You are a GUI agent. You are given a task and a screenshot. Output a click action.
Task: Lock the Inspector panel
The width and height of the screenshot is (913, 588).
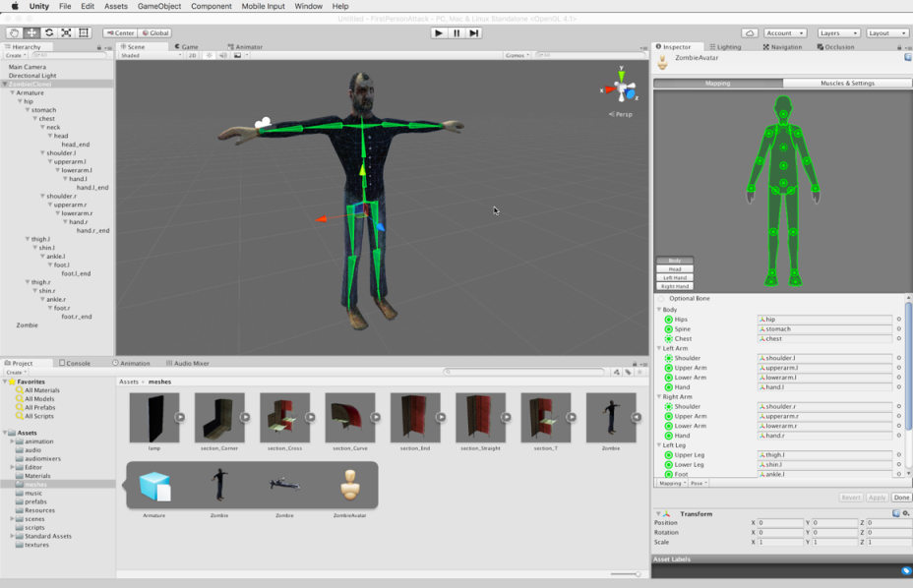coord(899,47)
